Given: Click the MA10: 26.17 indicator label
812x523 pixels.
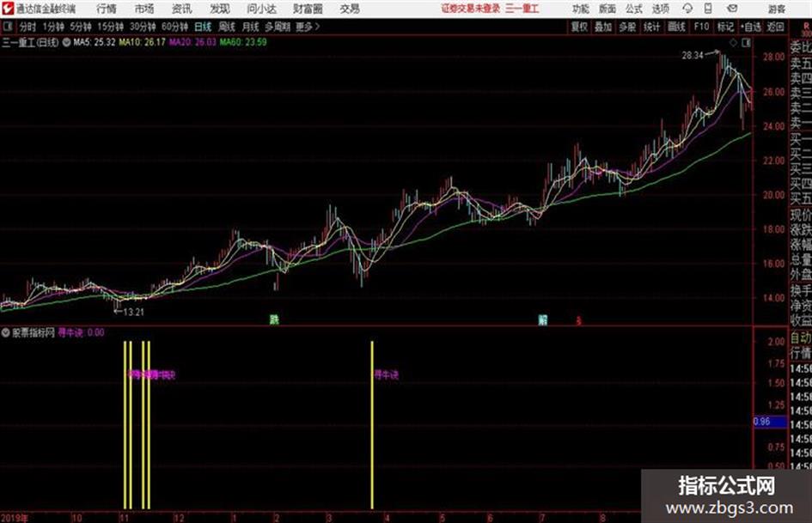Looking at the screenshot, I should click(x=143, y=42).
